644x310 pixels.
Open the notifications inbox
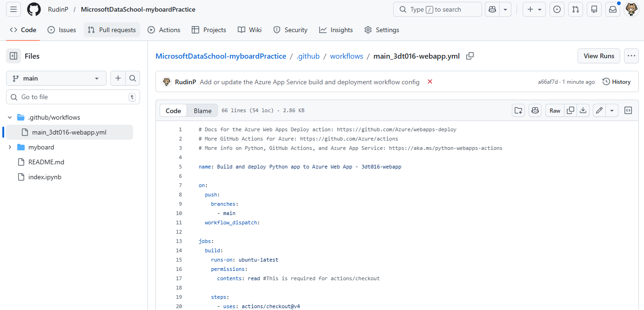point(613,9)
